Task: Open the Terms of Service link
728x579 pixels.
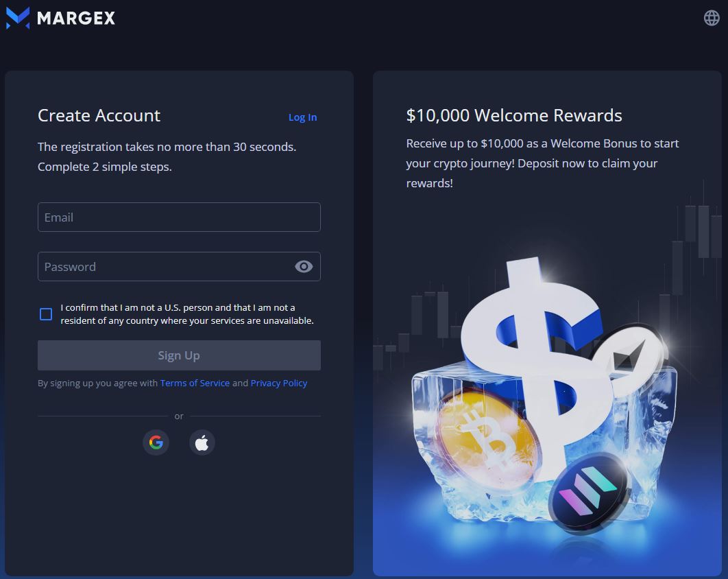Action: pos(195,383)
